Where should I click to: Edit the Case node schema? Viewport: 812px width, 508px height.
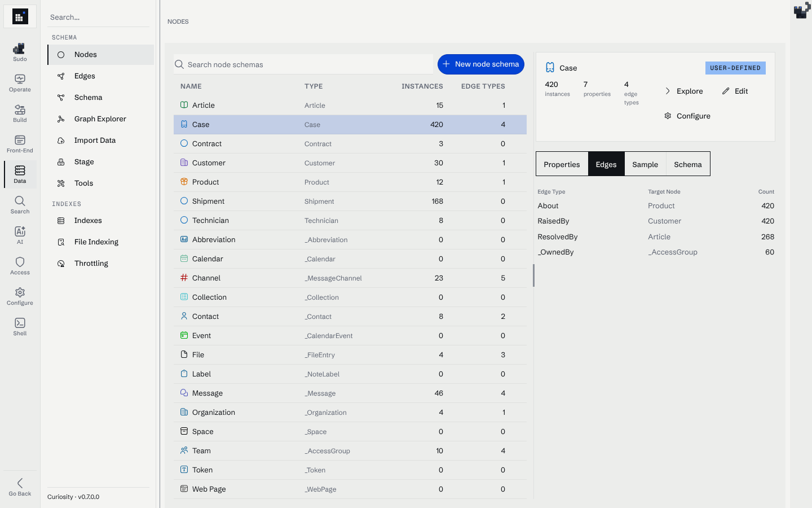click(x=735, y=91)
